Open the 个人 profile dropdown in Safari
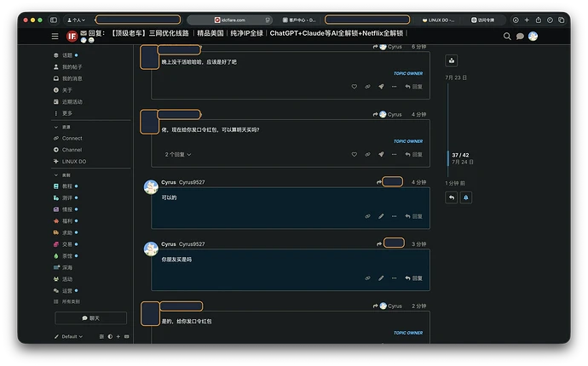 pos(76,20)
